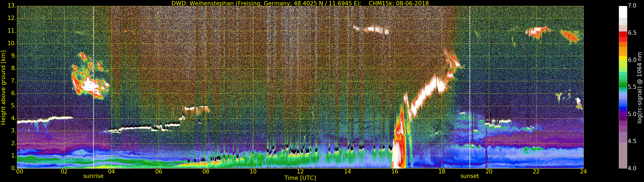Click time axis tick '22'

coord(536,172)
